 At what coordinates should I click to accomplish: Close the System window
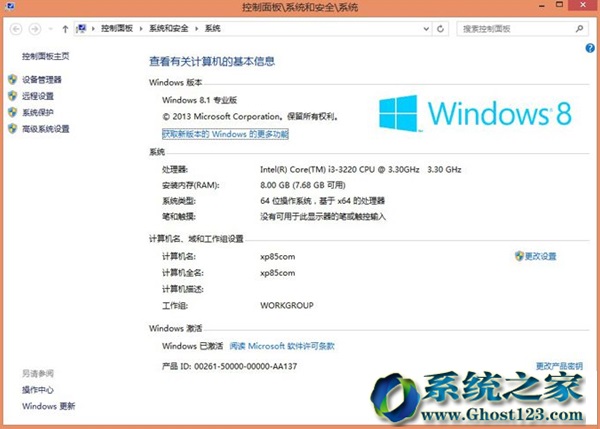(x=582, y=5)
